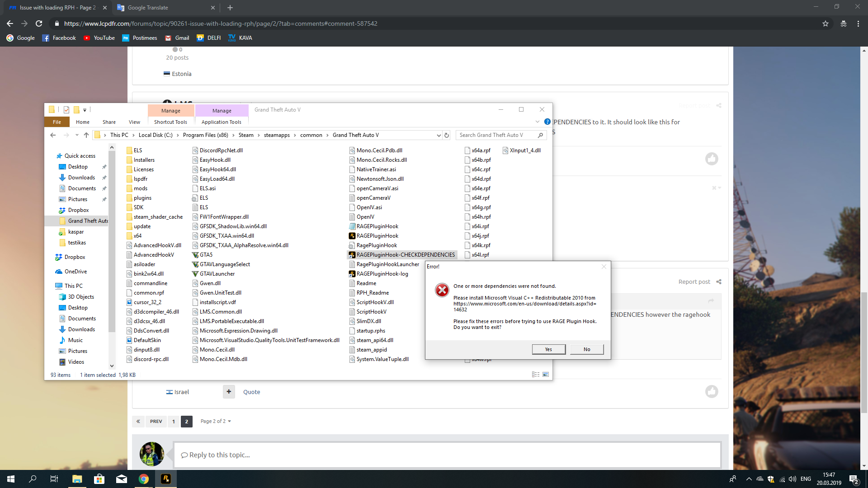
Task: Switch to details view icon in status bar
Action: 536,375
